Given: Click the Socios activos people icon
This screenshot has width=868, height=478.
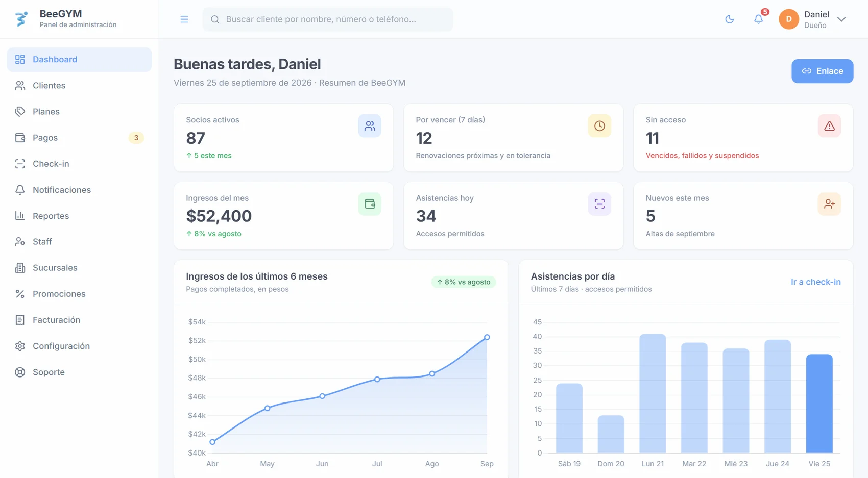Looking at the screenshot, I should [370, 126].
